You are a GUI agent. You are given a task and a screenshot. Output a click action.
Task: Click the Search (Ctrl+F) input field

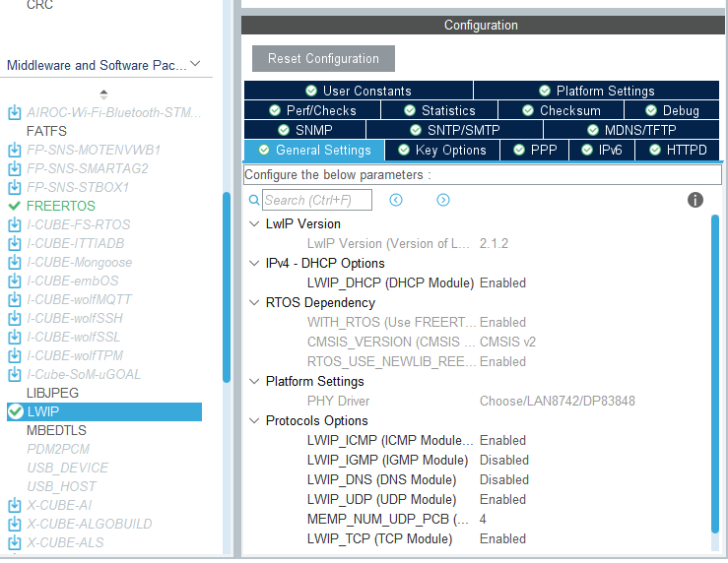tap(316, 200)
